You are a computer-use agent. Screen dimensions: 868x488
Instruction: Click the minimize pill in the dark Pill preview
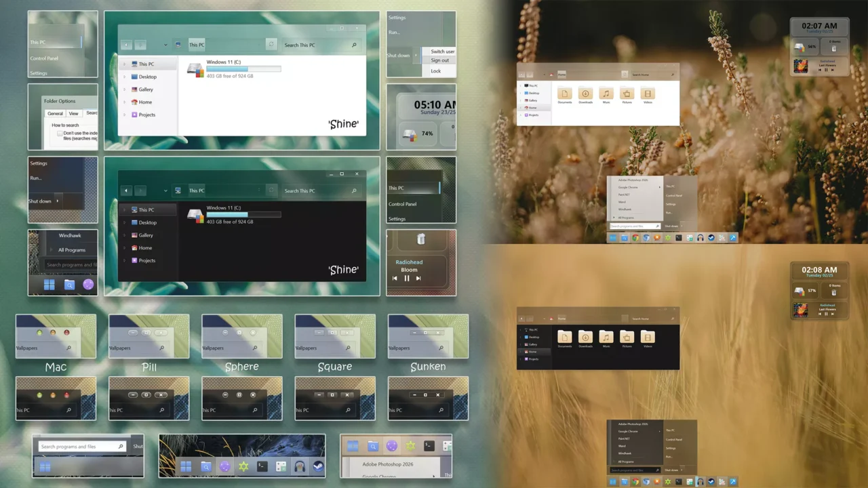click(132, 394)
